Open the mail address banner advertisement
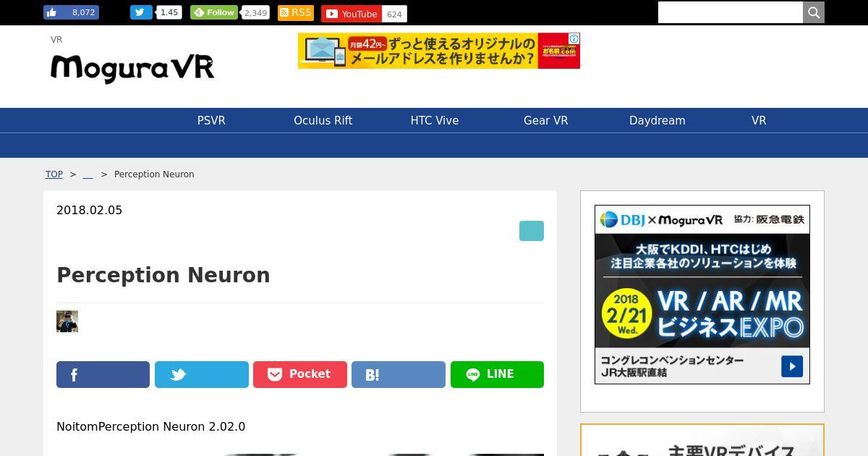This screenshot has width=868, height=456. (439, 51)
